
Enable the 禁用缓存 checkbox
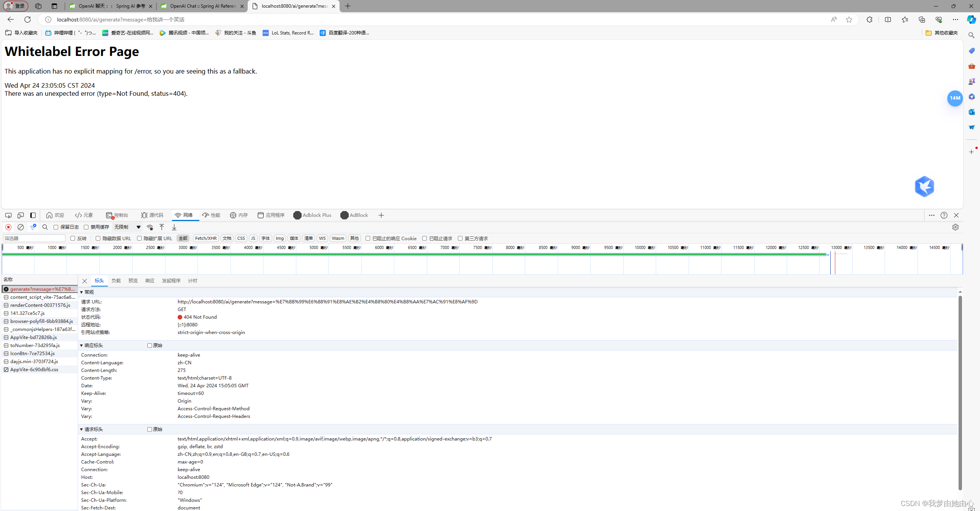point(86,227)
